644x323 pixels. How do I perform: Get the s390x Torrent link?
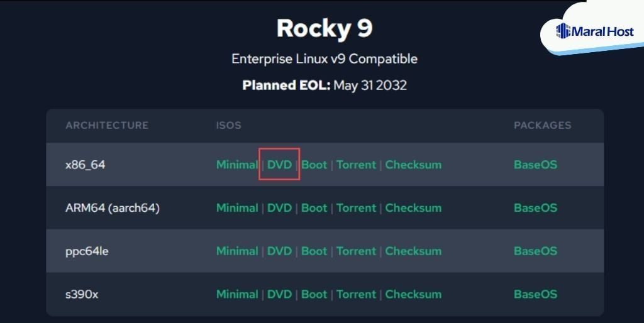point(356,294)
